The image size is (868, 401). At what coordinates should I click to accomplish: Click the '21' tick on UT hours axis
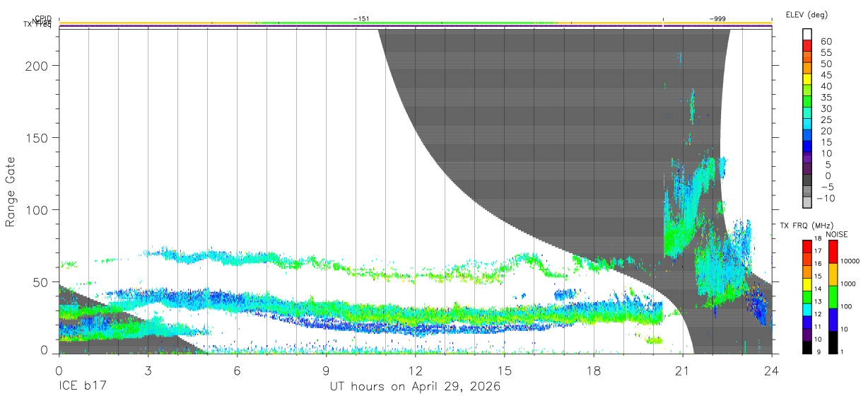(683, 371)
